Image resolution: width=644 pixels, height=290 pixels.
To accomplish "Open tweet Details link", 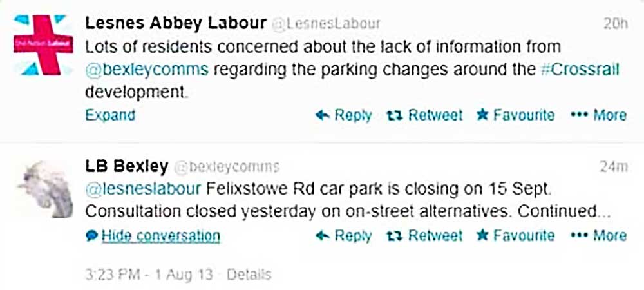I will (249, 274).
